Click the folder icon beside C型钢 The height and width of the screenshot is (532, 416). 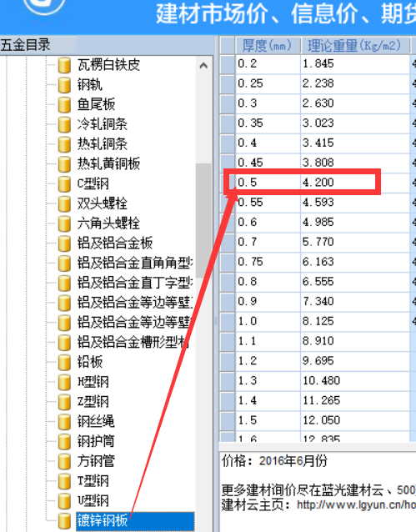(x=64, y=184)
